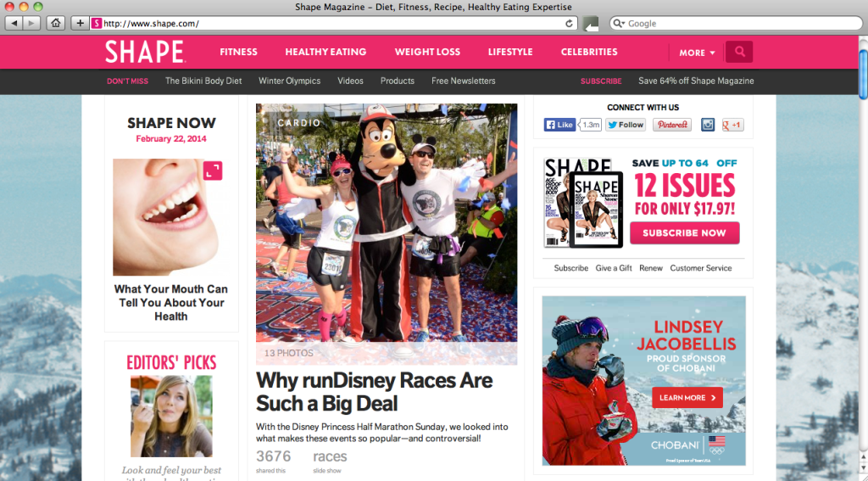Viewport: 868px width, 481px height.
Task: Like Shape on Facebook
Action: click(559, 125)
